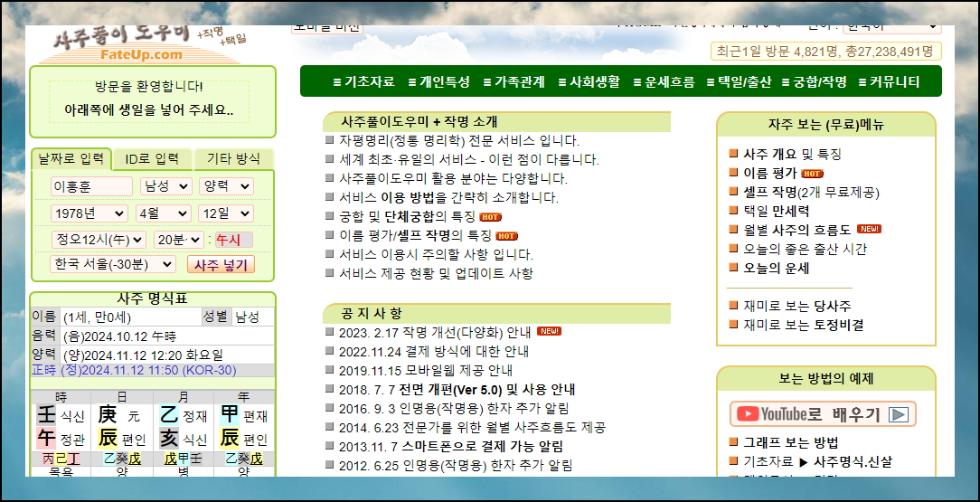Viewport: 980px width, 502px height.
Task: Open the 기초자료 menu
Action: (363, 82)
